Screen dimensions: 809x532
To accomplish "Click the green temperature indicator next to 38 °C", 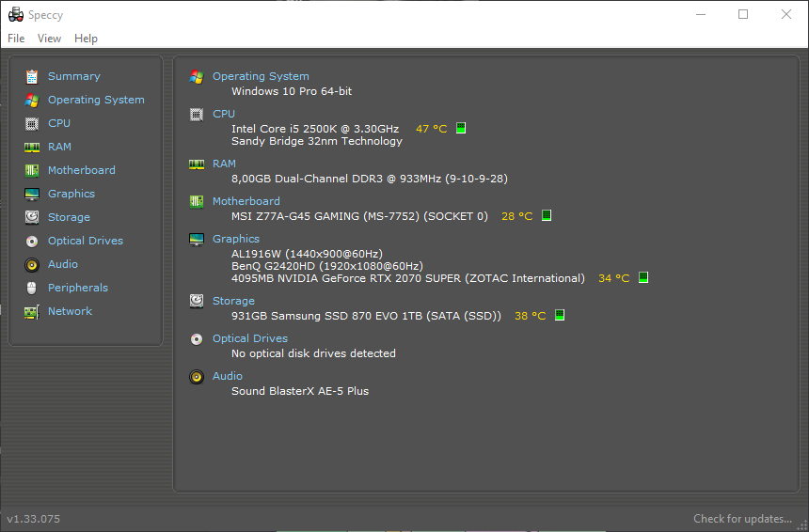I will click(x=560, y=315).
